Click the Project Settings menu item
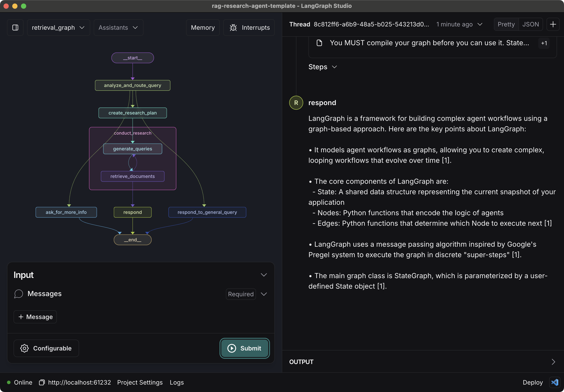 (x=140, y=382)
